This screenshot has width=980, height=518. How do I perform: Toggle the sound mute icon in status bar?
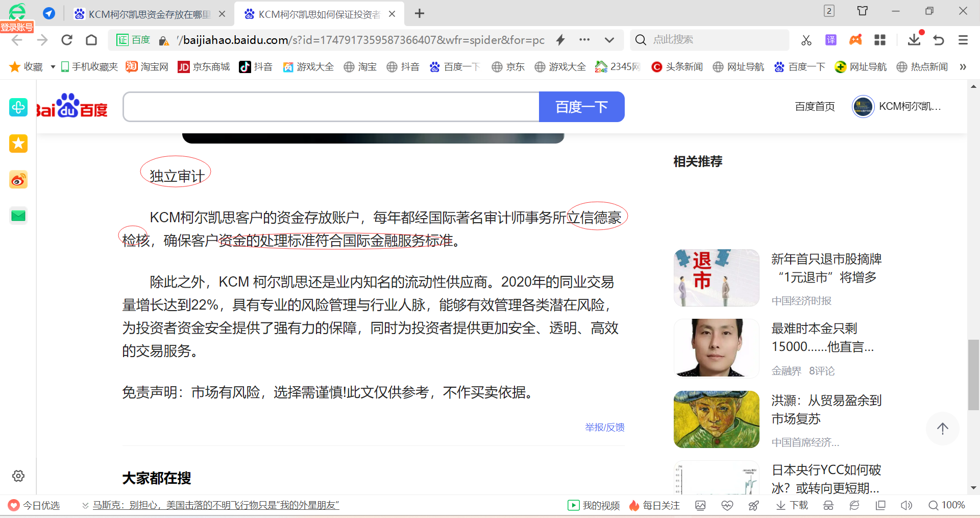click(906, 505)
